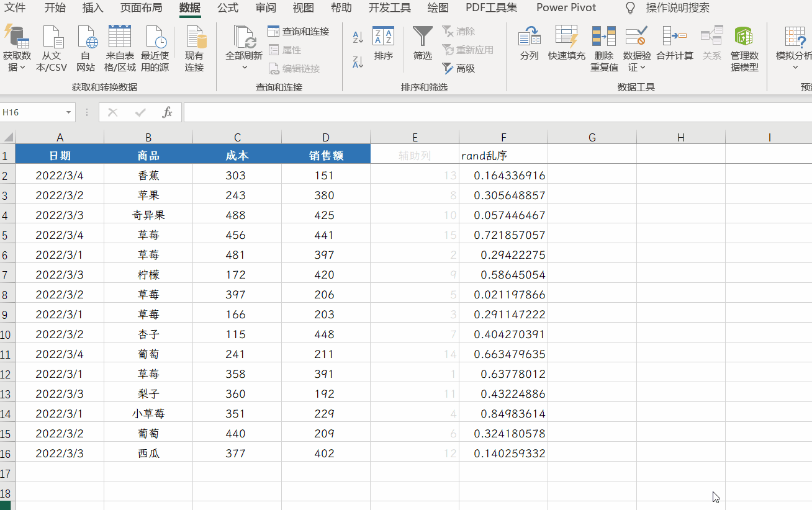Cancel the formula bar entry
The image size is (812, 510).
click(112, 112)
